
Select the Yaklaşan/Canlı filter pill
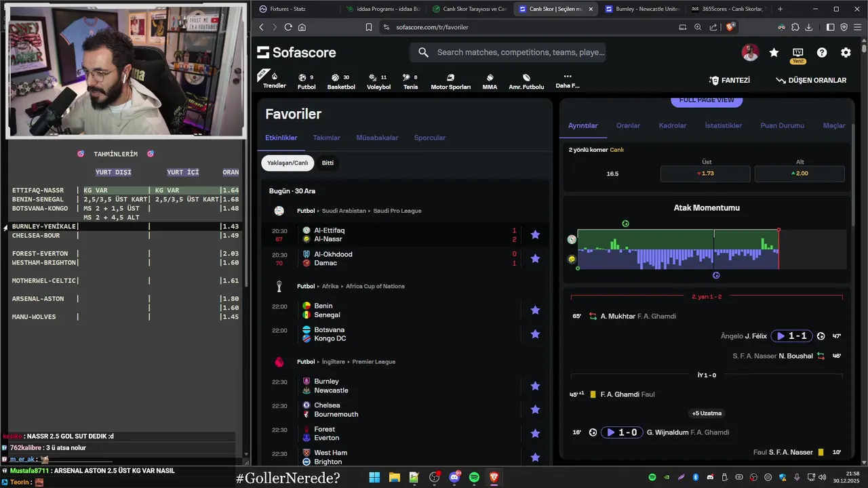(x=288, y=163)
